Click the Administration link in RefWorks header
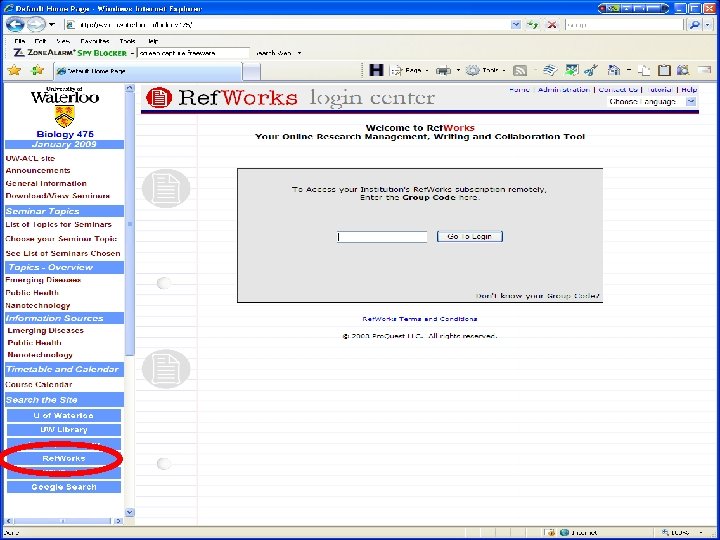Viewport: 720px width, 540px height. pos(563,90)
